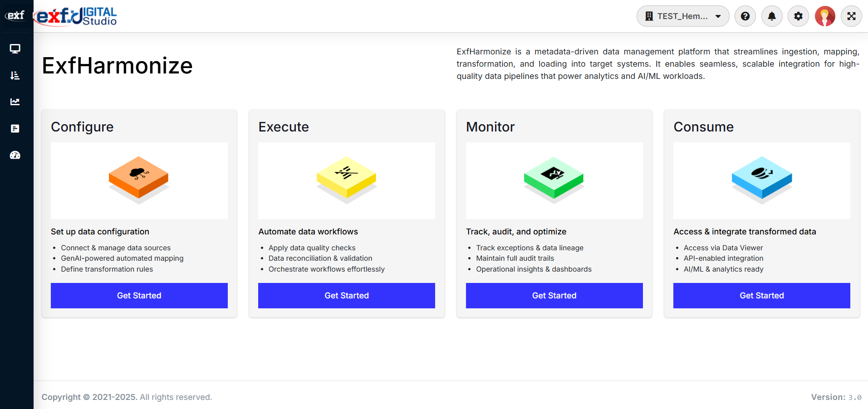The image size is (868, 409).
Task: Open the document notes sidebar icon
Action: click(x=15, y=128)
